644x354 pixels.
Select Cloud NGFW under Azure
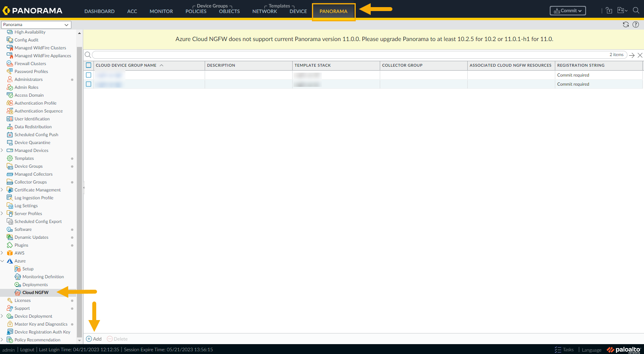pos(35,292)
